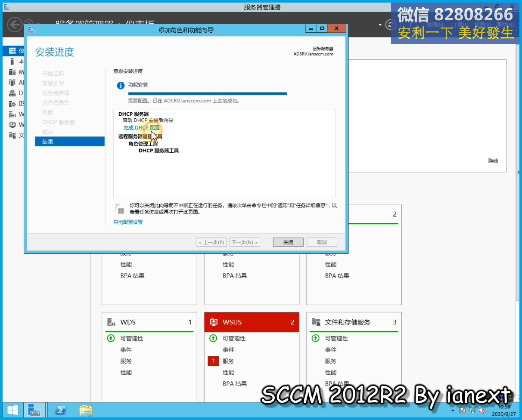
Task: Launch PowerShell from the taskbar
Action: click(x=61, y=410)
